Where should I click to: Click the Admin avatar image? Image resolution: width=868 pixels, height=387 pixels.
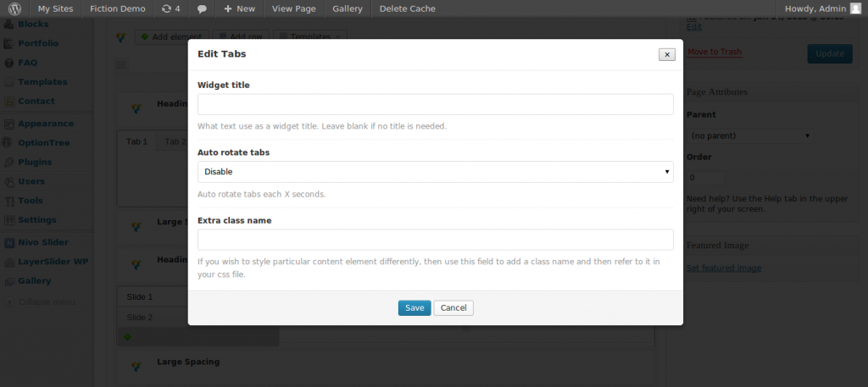point(856,8)
